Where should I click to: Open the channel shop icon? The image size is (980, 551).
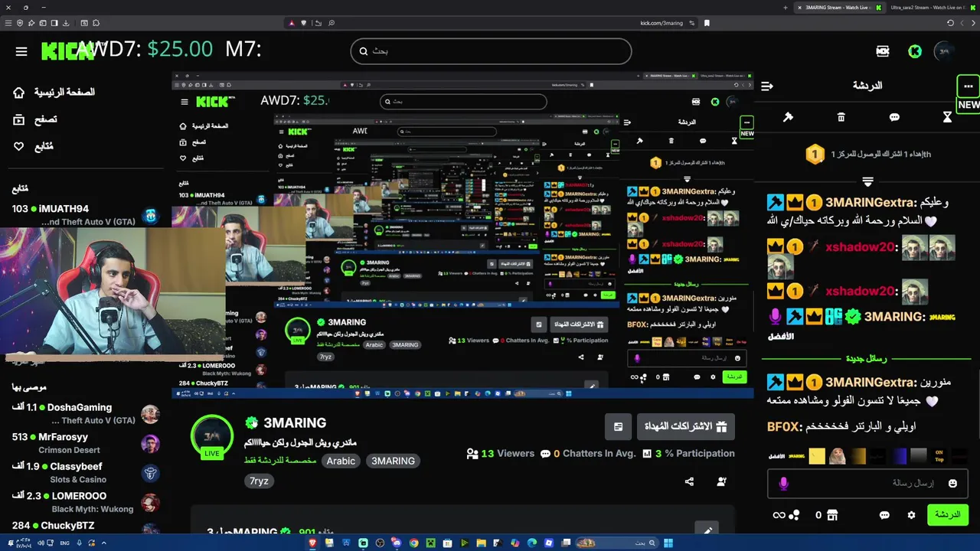click(832, 515)
